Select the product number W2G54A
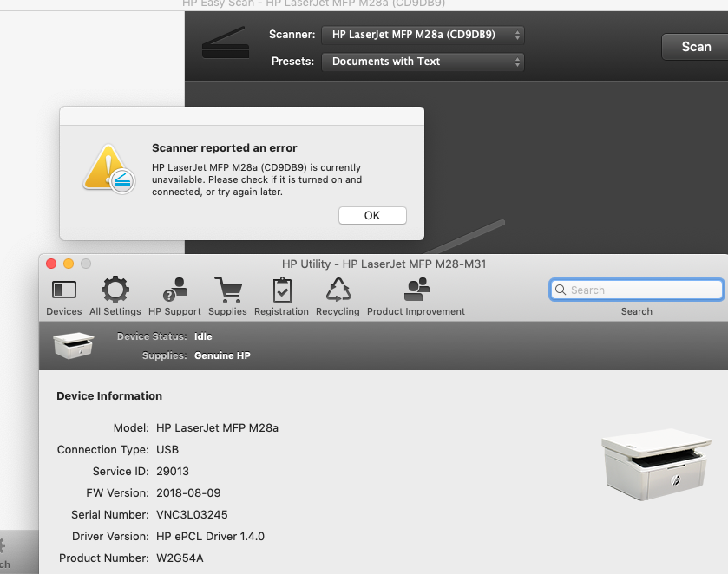Viewport: 728px width, 574px height. coord(180,558)
